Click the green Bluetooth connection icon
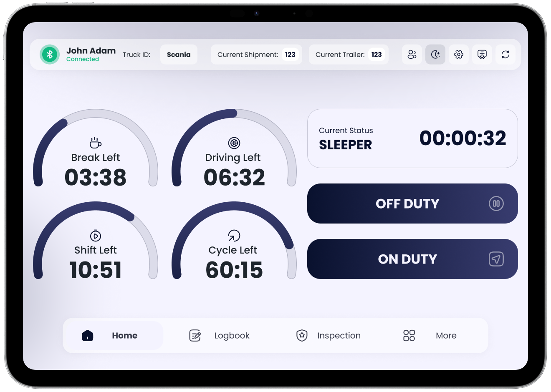 tap(50, 54)
